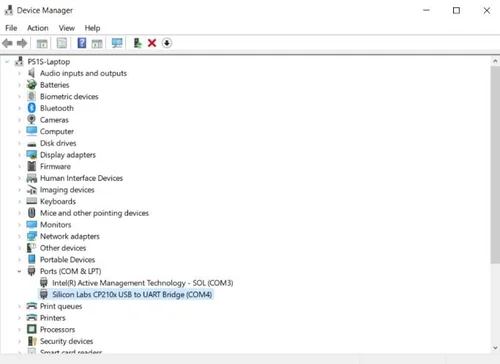Expand the Other devices node

pyautogui.click(x=19, y=248)
